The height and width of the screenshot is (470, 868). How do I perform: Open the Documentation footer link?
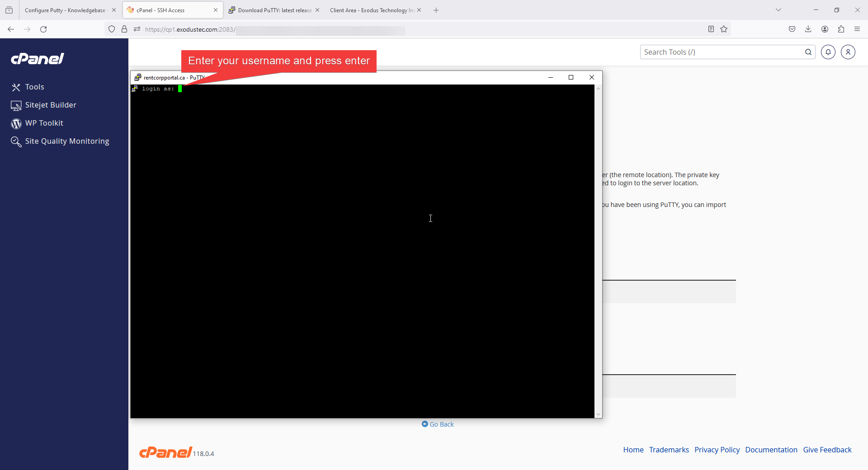click(x=771, y=450)
